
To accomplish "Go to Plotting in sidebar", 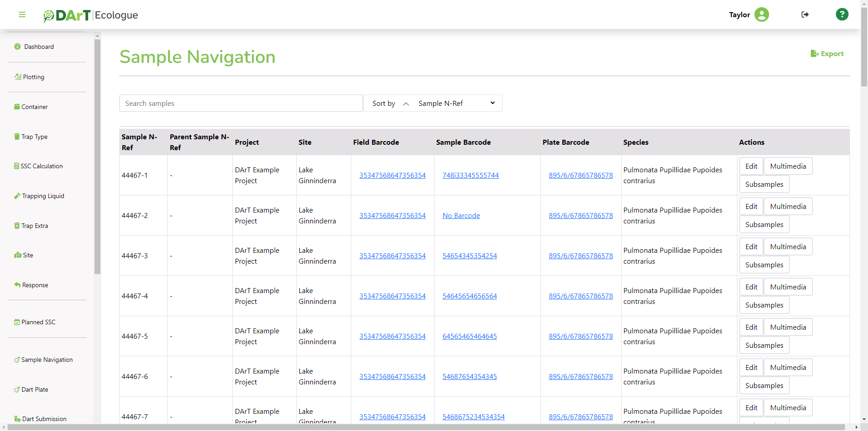I will pos(33,77).
